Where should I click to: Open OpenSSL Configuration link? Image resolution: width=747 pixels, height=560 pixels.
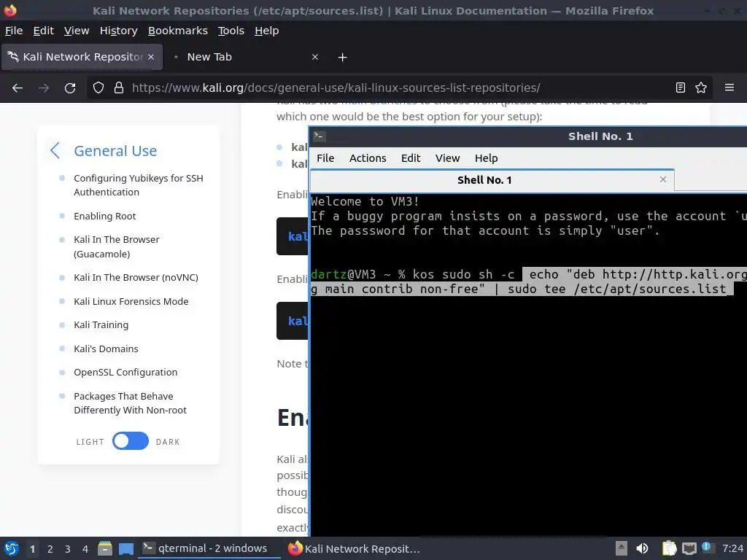click(x=125, y=372)
